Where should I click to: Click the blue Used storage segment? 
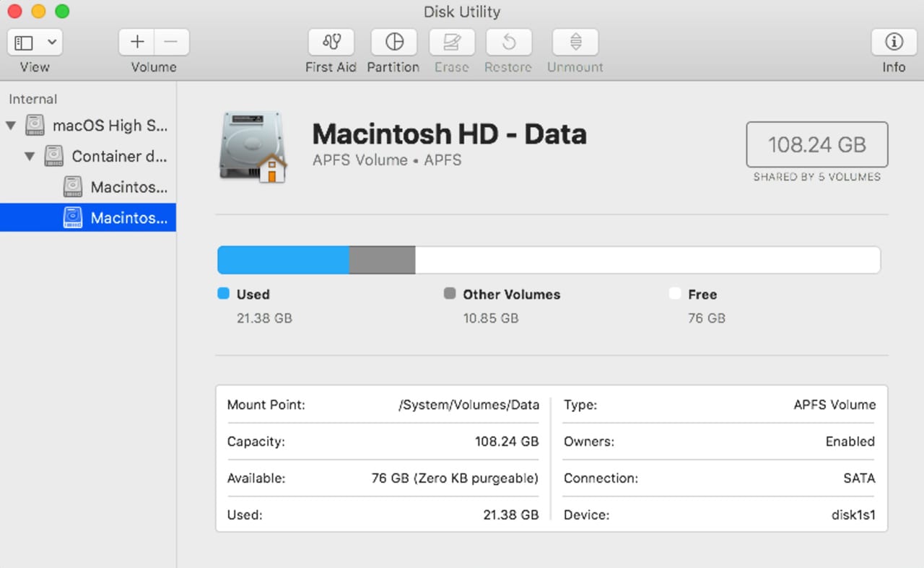pyautogui.click(x=283, y=260)
